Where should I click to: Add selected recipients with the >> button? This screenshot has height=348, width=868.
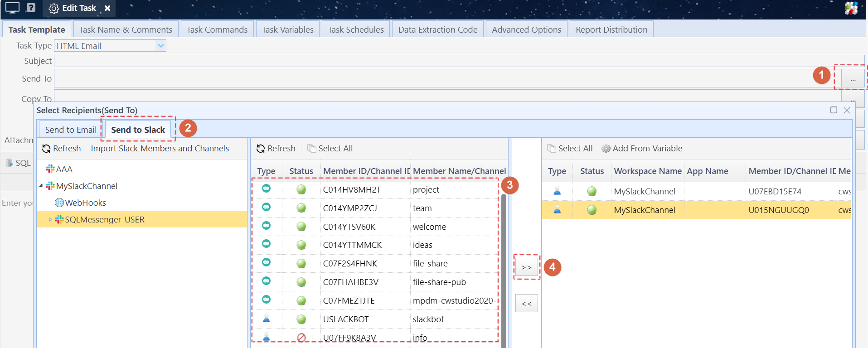point(526,267)
